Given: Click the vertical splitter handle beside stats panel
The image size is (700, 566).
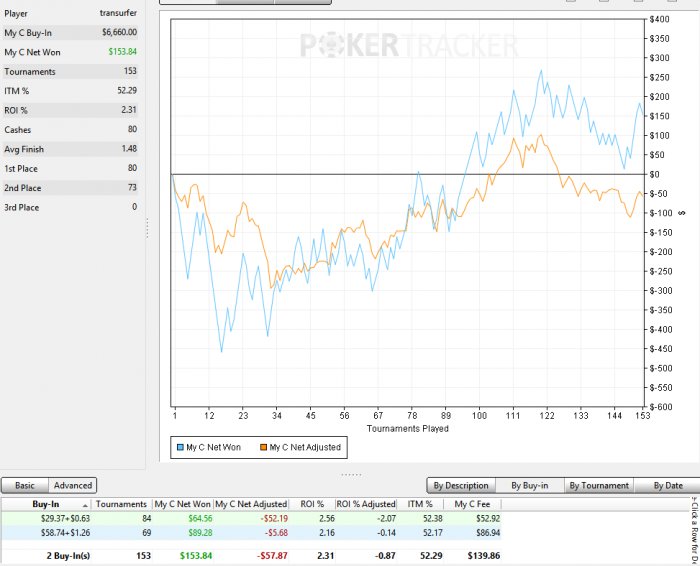Looking at the screenshot, I should click(148, 229).
